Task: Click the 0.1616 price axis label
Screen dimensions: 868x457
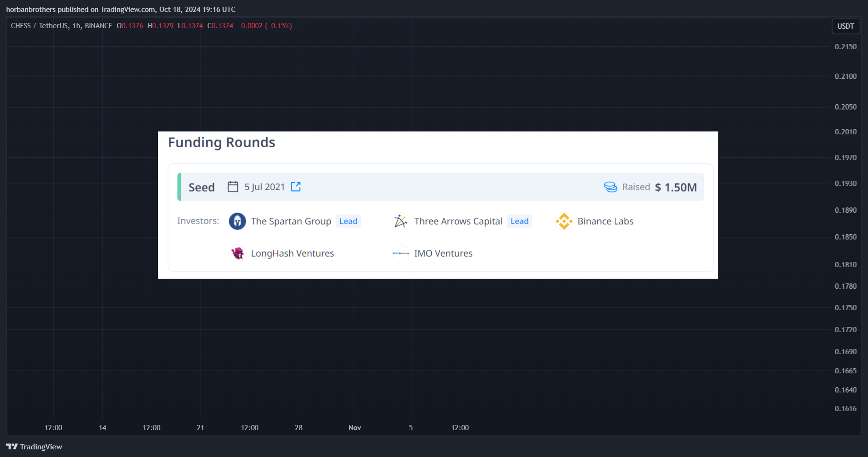Action: click(x=846, y=409)
